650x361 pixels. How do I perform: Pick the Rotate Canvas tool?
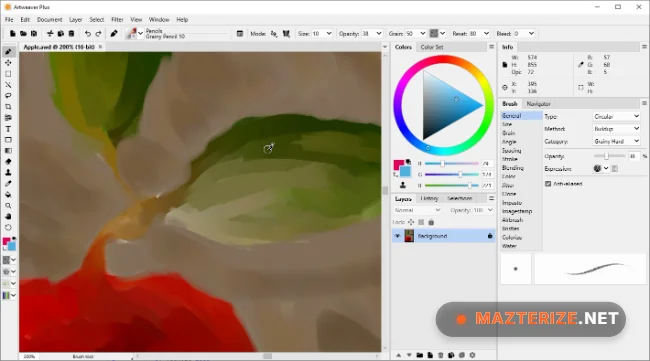pyautogui.click(x=8, y=228)
